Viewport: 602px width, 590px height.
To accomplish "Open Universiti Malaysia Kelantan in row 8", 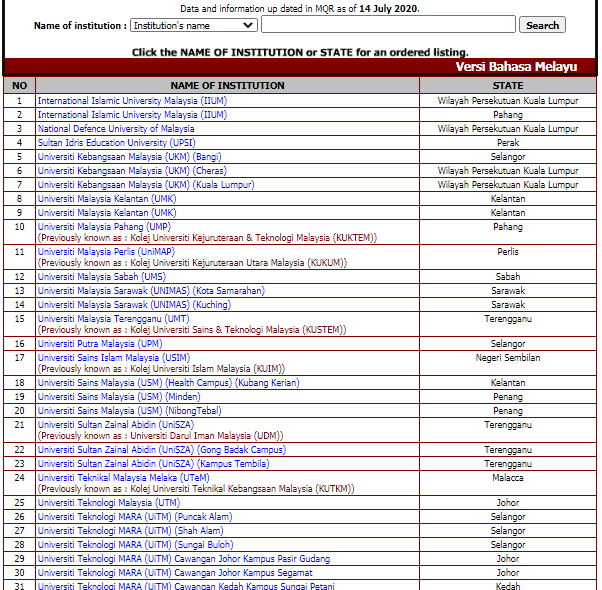I will click(107, 198).
